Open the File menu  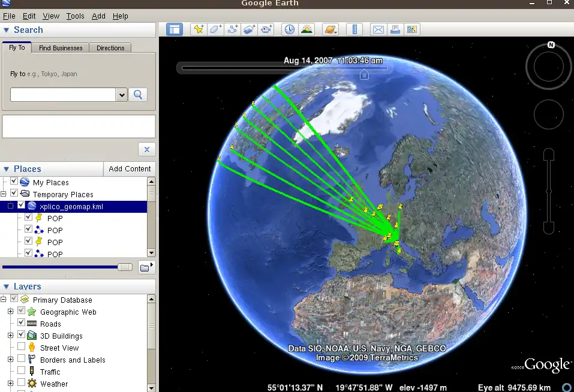pos(9,16)
